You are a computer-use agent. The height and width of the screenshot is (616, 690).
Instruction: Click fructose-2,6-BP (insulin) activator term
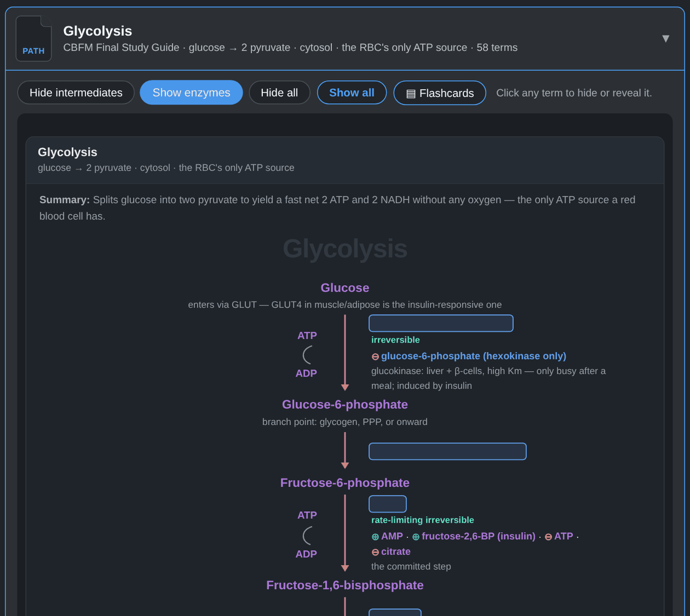coord(478,536)
